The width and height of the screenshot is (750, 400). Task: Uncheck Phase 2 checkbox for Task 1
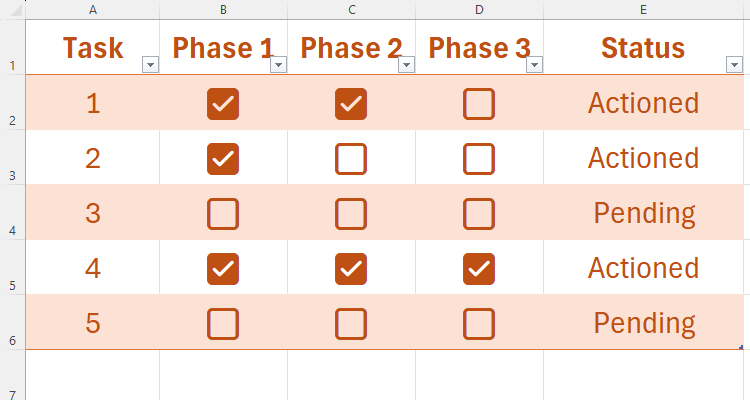point(351,103)
